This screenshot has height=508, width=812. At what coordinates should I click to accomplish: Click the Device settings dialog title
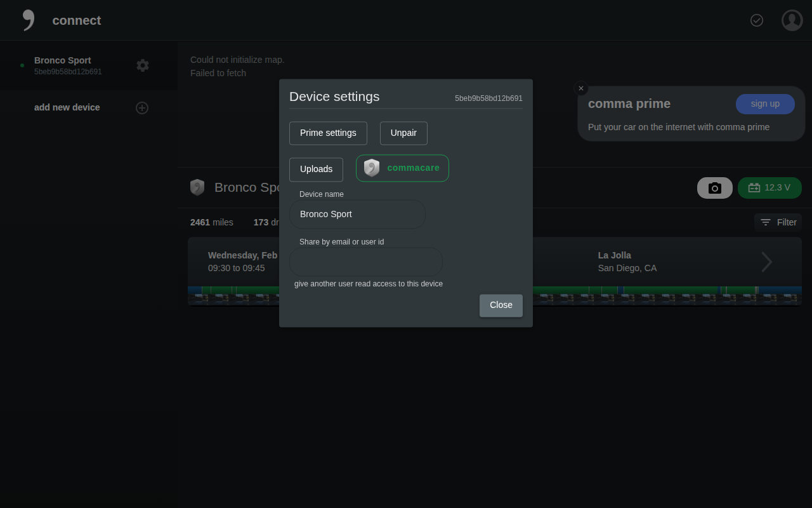tap(334, 97)
